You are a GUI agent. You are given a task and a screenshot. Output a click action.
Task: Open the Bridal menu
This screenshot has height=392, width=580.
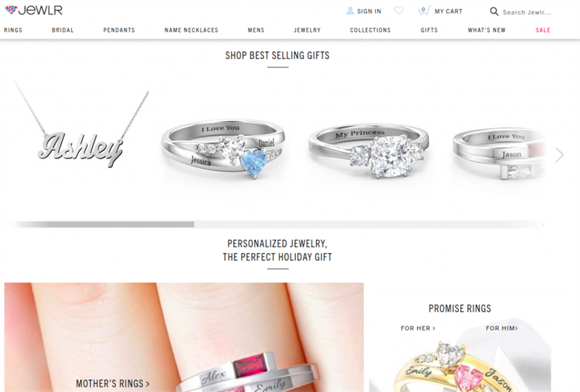click(x=63, y=30)
